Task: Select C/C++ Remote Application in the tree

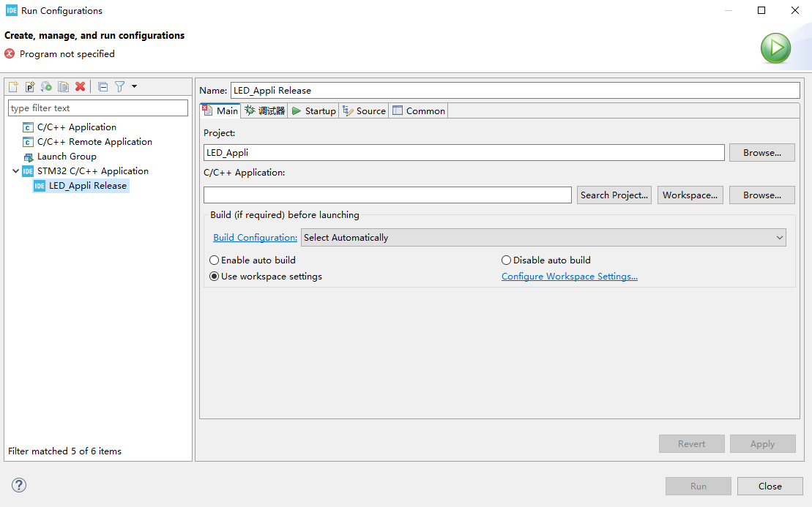Action: 94,142
